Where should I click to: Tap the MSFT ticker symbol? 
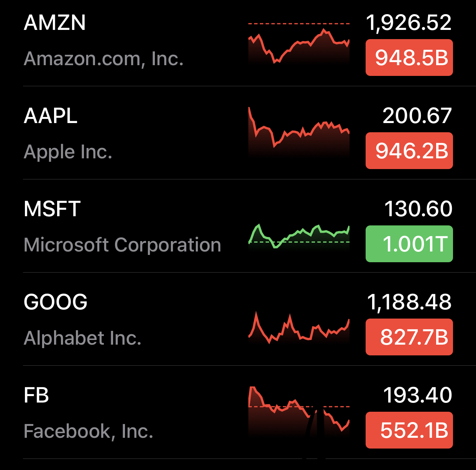[x=52, y=209]
